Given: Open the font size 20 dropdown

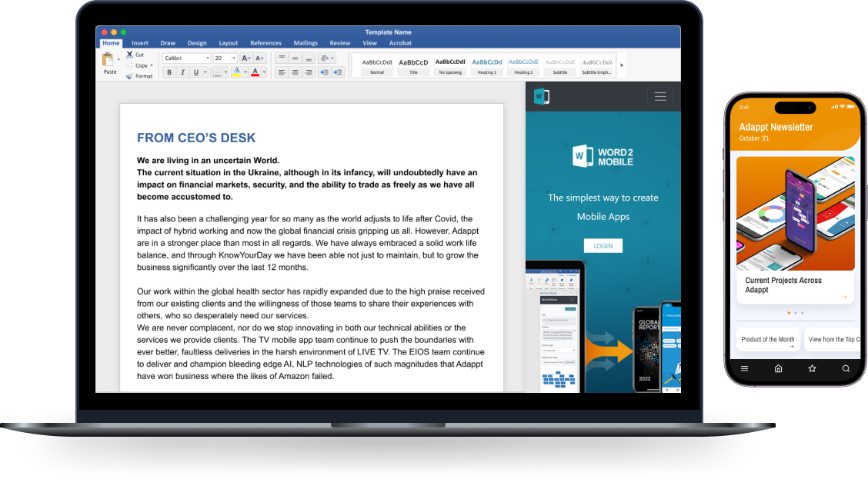Looking at the screenshot, I should tap(234, 58).
